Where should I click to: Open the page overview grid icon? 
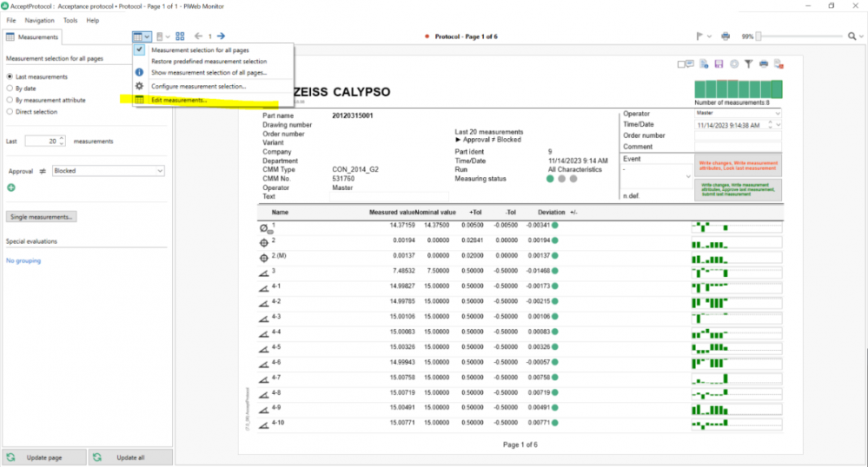pos(180,36)
